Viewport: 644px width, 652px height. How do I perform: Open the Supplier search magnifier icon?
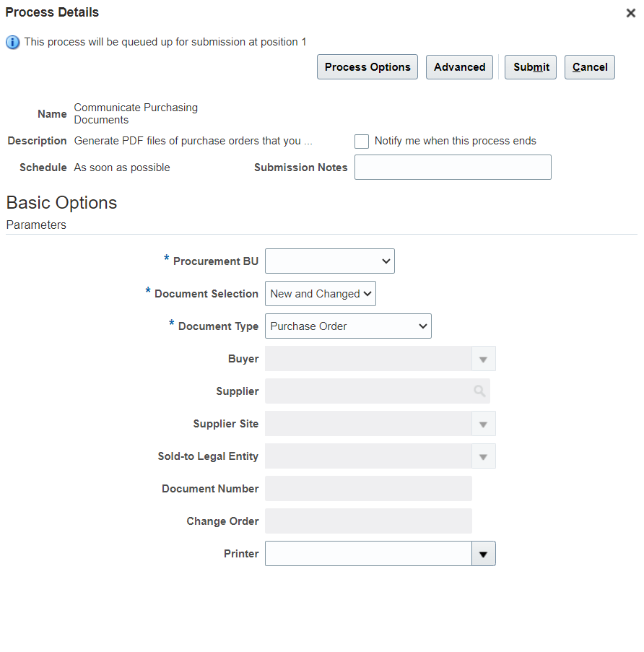tap(479, 391)
